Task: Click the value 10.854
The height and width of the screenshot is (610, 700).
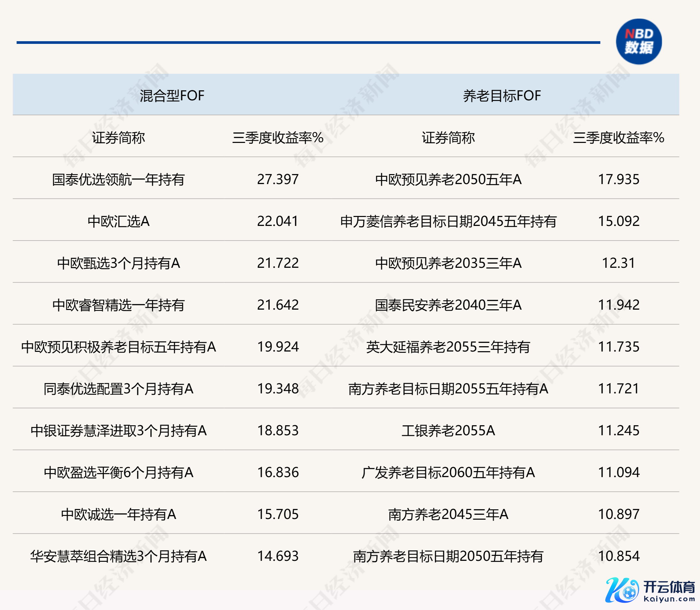Action: 619,556
